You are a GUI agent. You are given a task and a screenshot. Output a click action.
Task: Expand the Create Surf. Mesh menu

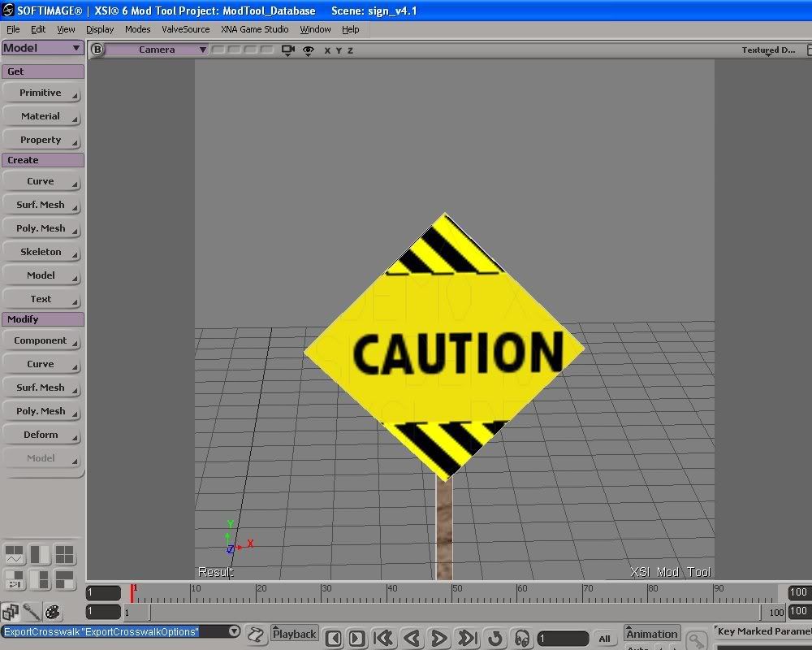click(41, 205)
